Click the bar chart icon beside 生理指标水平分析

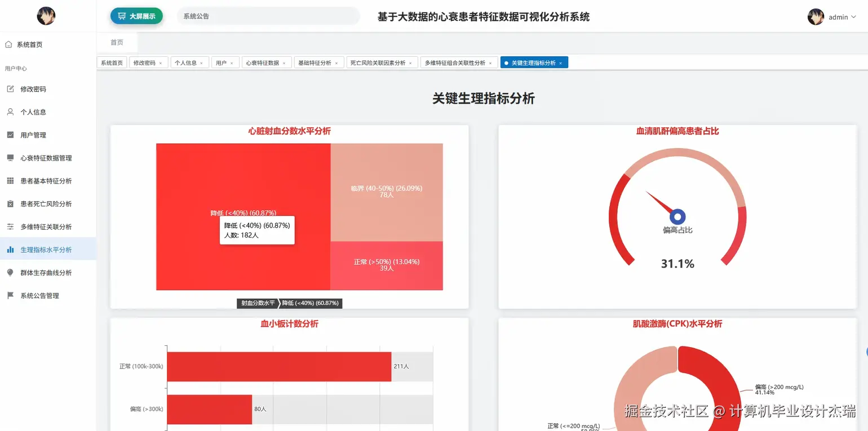pyautogui.click(x=10, y=250)
